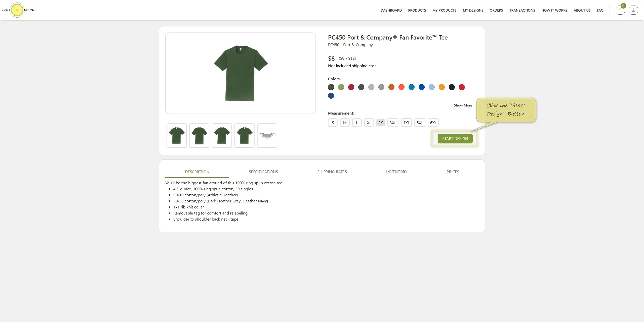Switch to the Shipping Rates tab
Viewport: 644px width, 322px height.
pyautogui.click(x=332, y=172)
